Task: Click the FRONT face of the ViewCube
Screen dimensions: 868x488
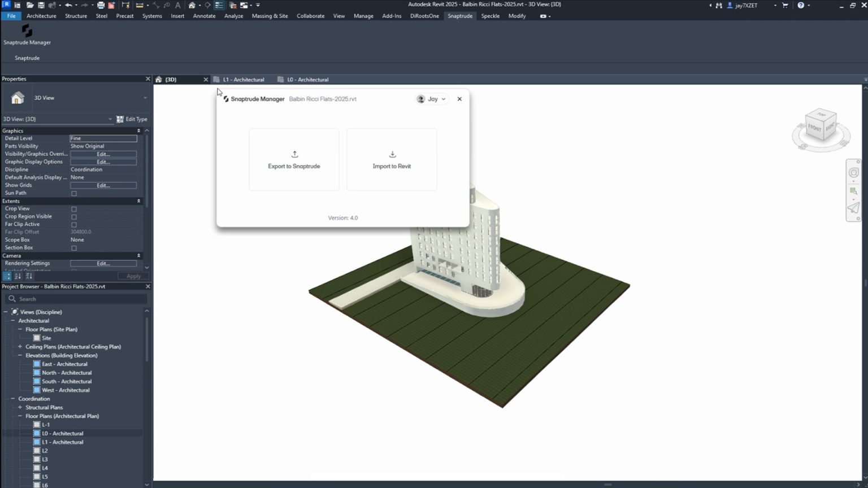Action: pos(814,128)
